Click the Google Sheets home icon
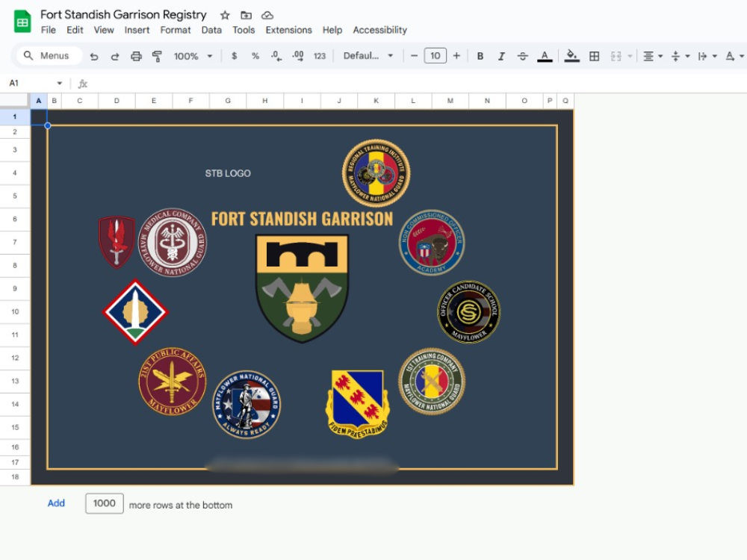Screen dimensions: 747x560 click(x=22, y=22)
